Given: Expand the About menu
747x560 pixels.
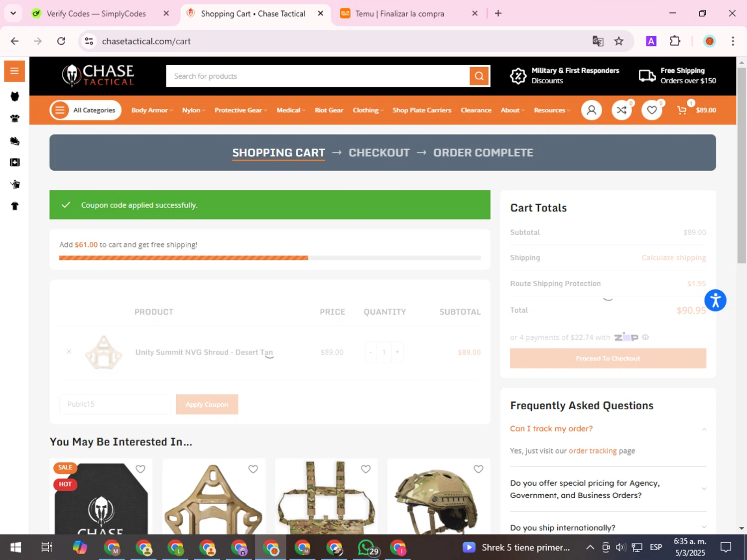Looking at the screenshot, I should 512,110.
